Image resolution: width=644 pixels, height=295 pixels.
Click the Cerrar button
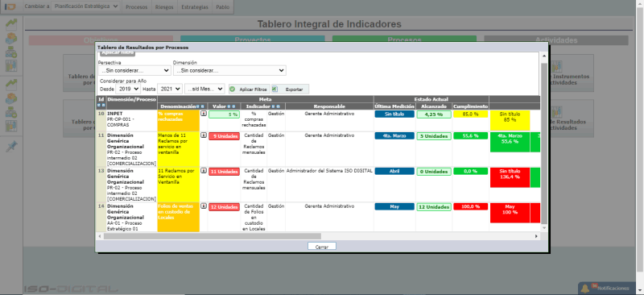322,247
